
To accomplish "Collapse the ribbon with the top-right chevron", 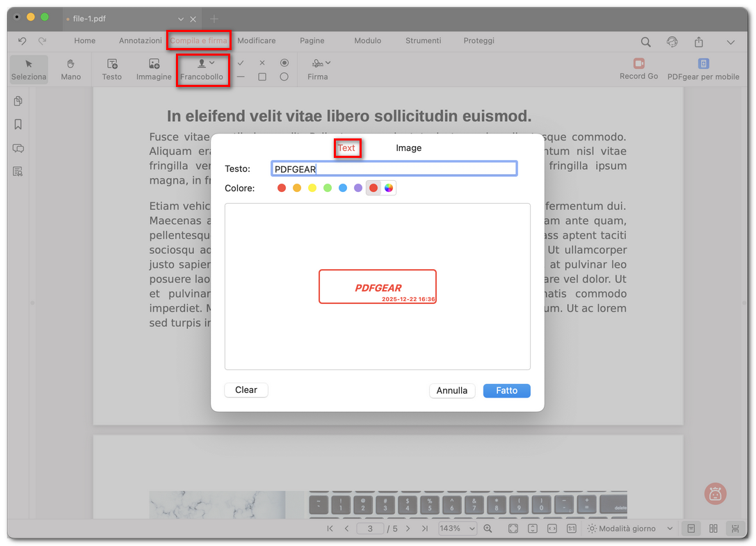I will [731, 42].
